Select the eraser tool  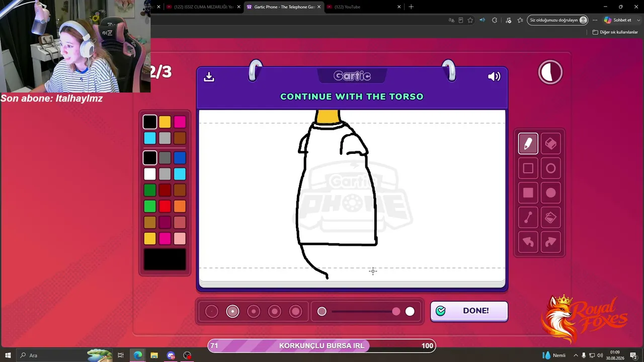pyautogui.click(x=550, y=144)
